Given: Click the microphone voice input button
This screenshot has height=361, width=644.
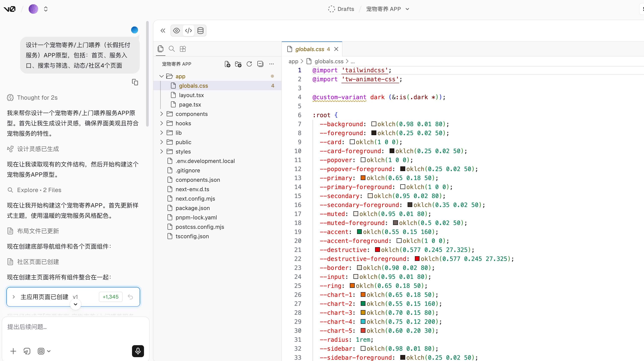Looking at the screenshot, I should (138, 351).
